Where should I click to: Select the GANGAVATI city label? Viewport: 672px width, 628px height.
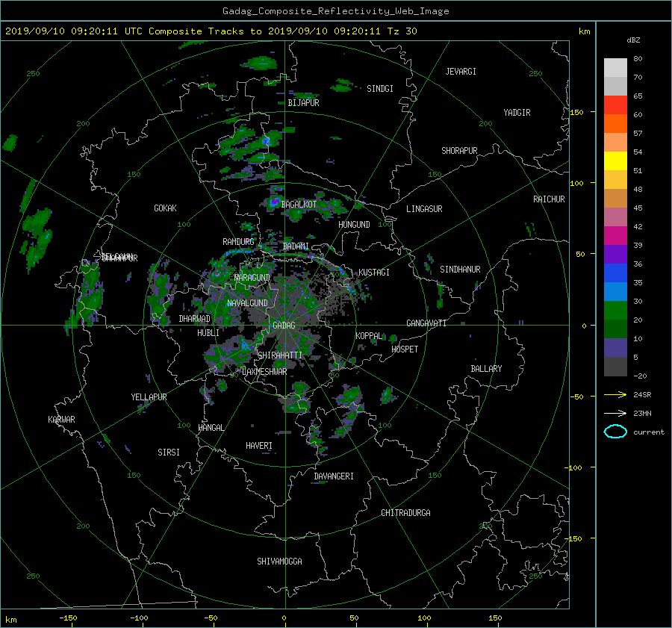pyautogui.click(x=426, y=323)
